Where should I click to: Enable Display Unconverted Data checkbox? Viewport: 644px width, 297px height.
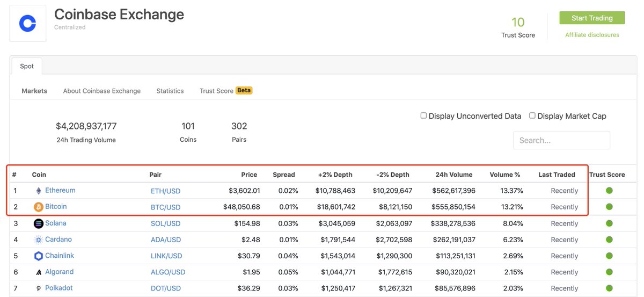point(423,115)
